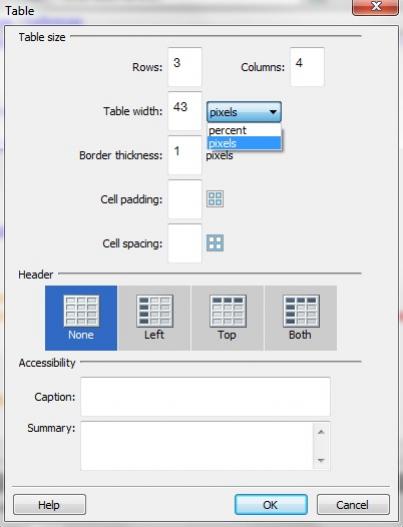
Task: Close the Table dialog window
Action: pos(376,7)
